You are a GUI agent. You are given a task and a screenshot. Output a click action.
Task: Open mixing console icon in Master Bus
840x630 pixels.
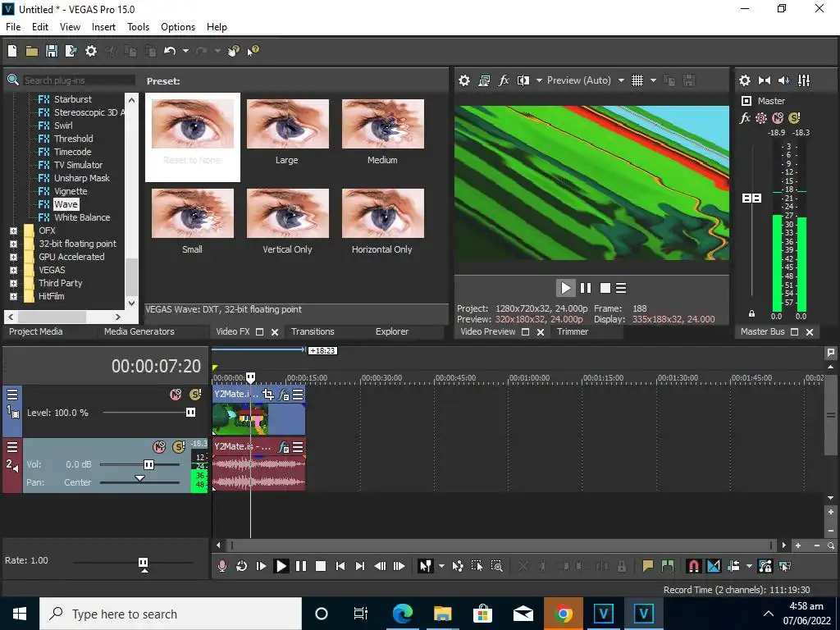coord(804,80)
